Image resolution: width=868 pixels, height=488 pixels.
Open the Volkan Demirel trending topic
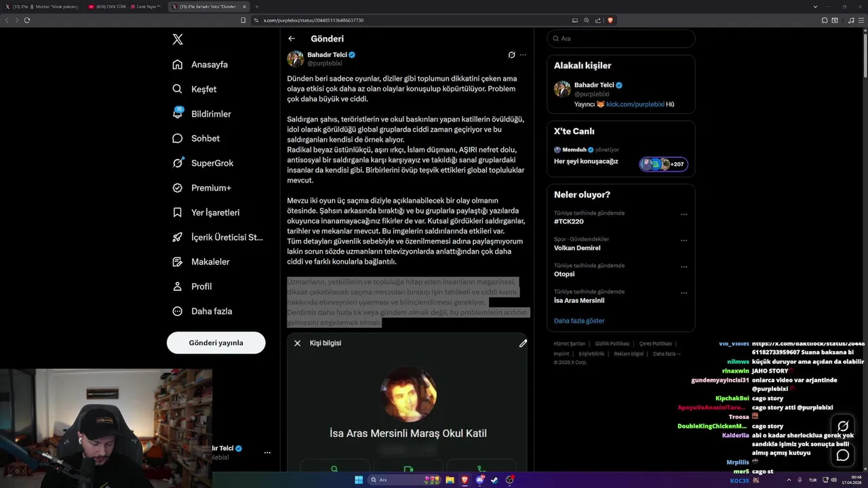point(577,248)
